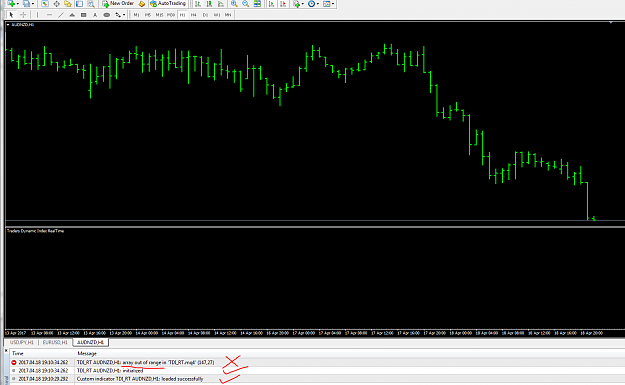The image size is (625, 385).
Task: Select the Horizontal Line drawing tool
Action: pyautogui.click(x=49, y=15)
